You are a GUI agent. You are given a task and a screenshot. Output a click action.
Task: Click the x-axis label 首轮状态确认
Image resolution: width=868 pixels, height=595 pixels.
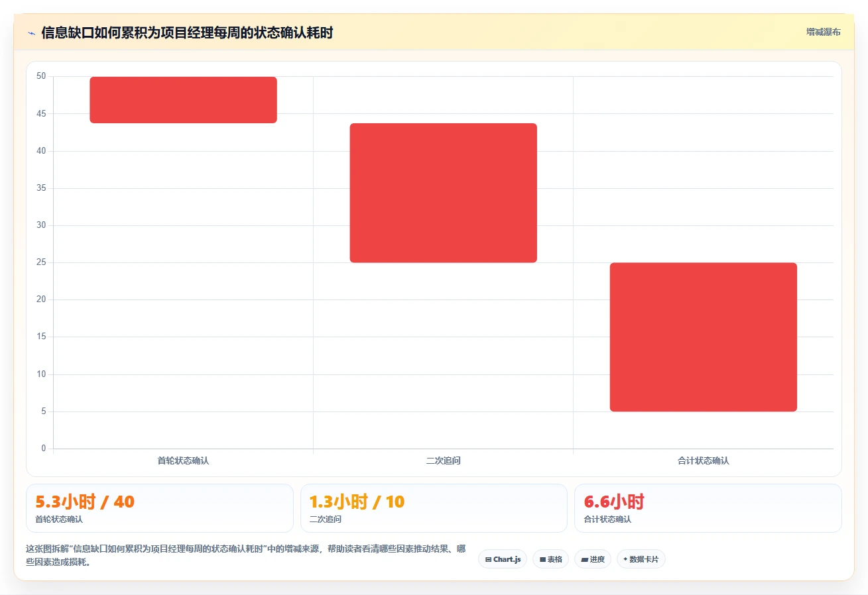183,460
